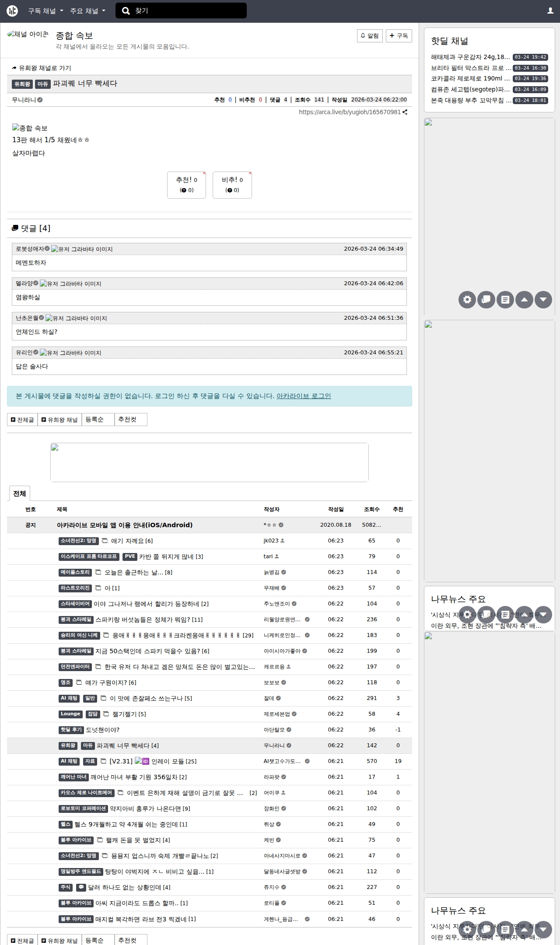
Task: Click the 카오스 제로 나이트메어 channel badge
Action: click(87, 793)
